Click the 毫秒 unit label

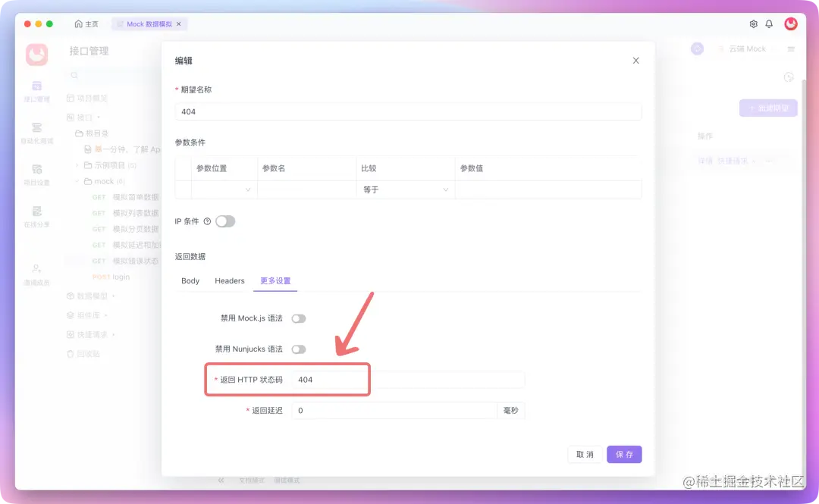point(511,411)
